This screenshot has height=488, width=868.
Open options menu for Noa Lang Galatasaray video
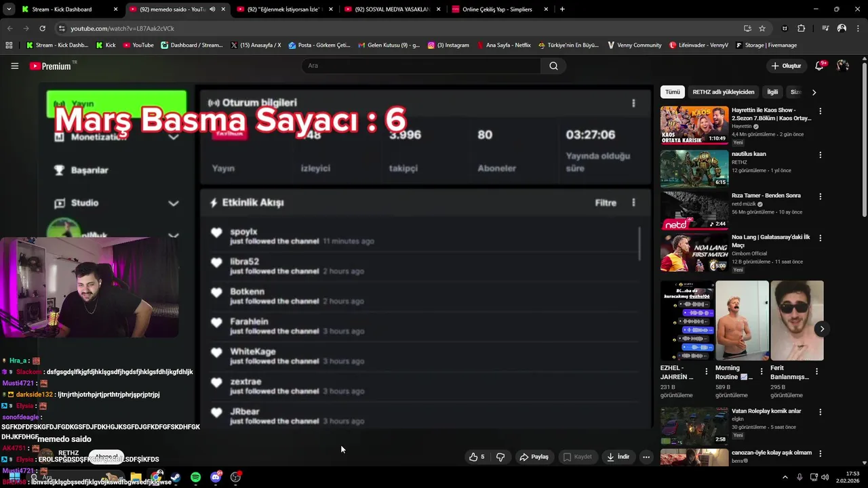pos(820,238)
